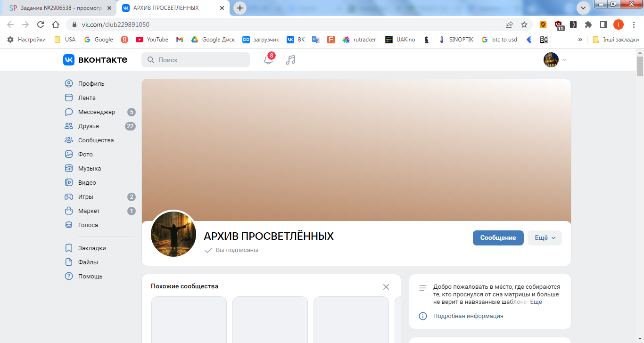The image size is (644, 343).
Task: Click the Файлы document icon
Action: click(x=69, y=262)
